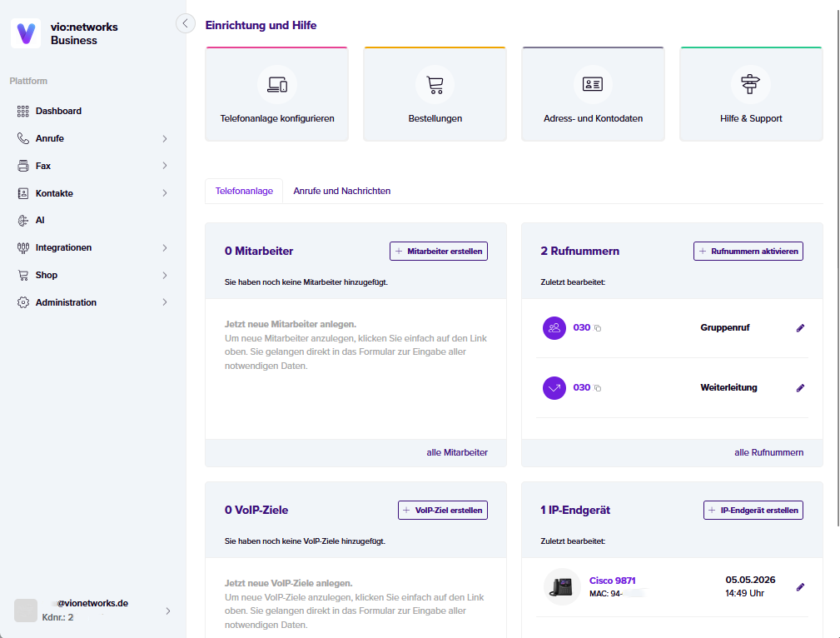Open the alle Mitarbeiter link
The image size is (840, 638).
click(457, 452)
